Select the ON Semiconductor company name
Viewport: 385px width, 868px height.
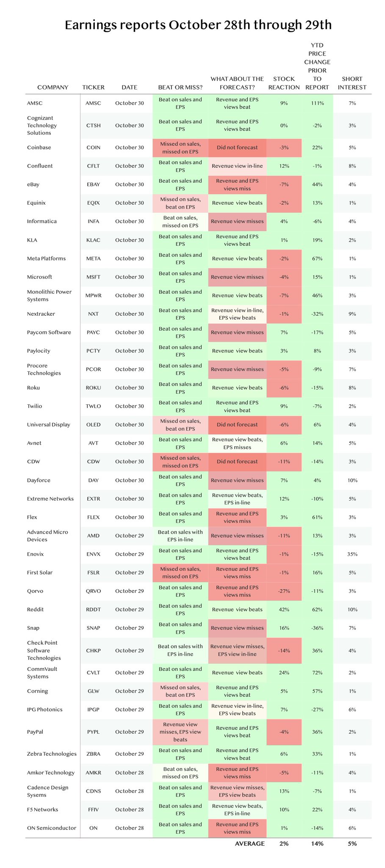(x=52, y=828)
